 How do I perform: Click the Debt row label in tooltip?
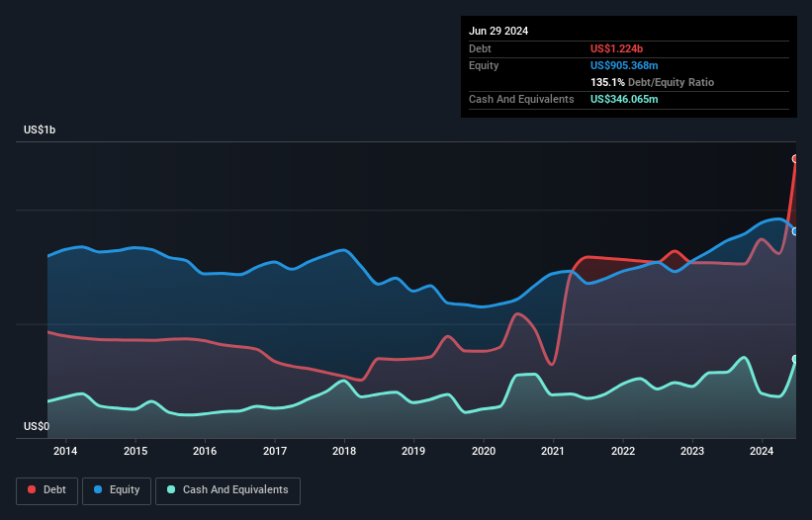(480, 48)
